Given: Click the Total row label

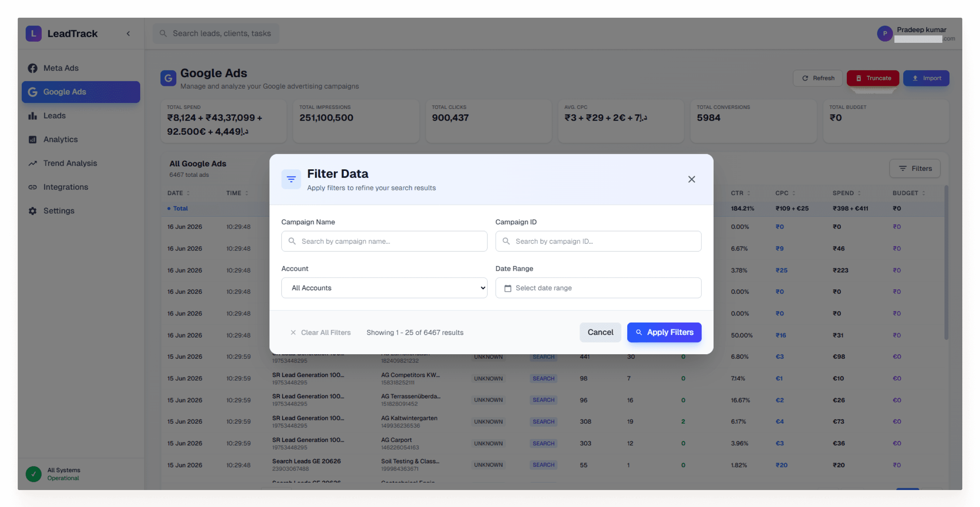Looking at the screenshot, I should [180, 208].
